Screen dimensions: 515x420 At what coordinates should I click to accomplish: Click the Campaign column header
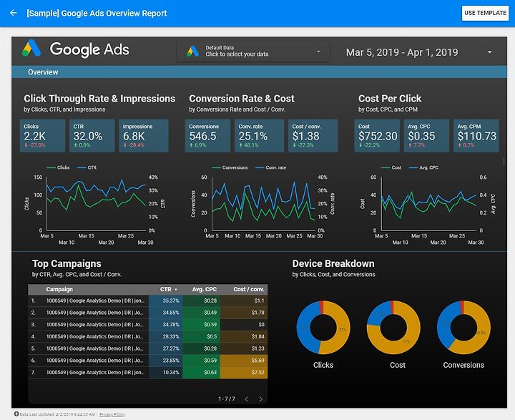click(59, 289)
